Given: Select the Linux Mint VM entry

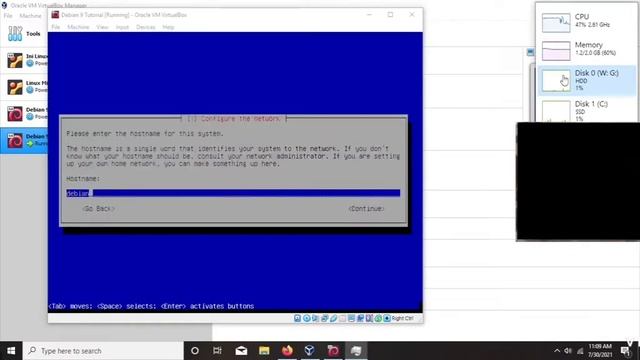Looking at the screenshot, I should (24, 87).
